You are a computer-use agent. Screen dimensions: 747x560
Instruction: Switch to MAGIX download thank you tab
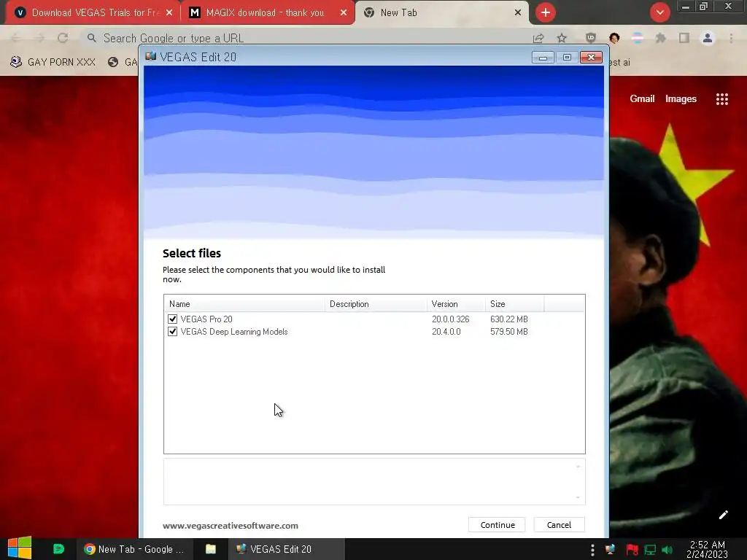point(265,12)
